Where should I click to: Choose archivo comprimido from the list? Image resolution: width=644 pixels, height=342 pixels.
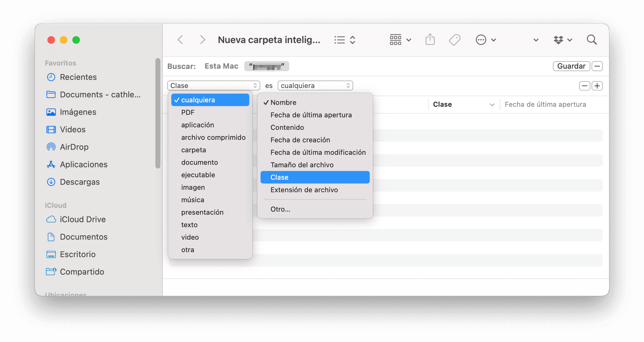(210, 137)
